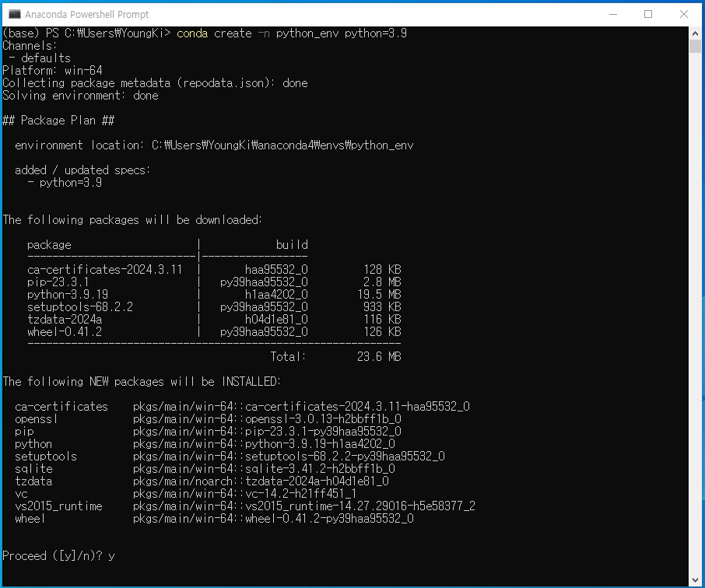Screen dimensions: 705x588
Task: Click 'sqlite' in installed packages list
Action: click(x=33, y=469)
